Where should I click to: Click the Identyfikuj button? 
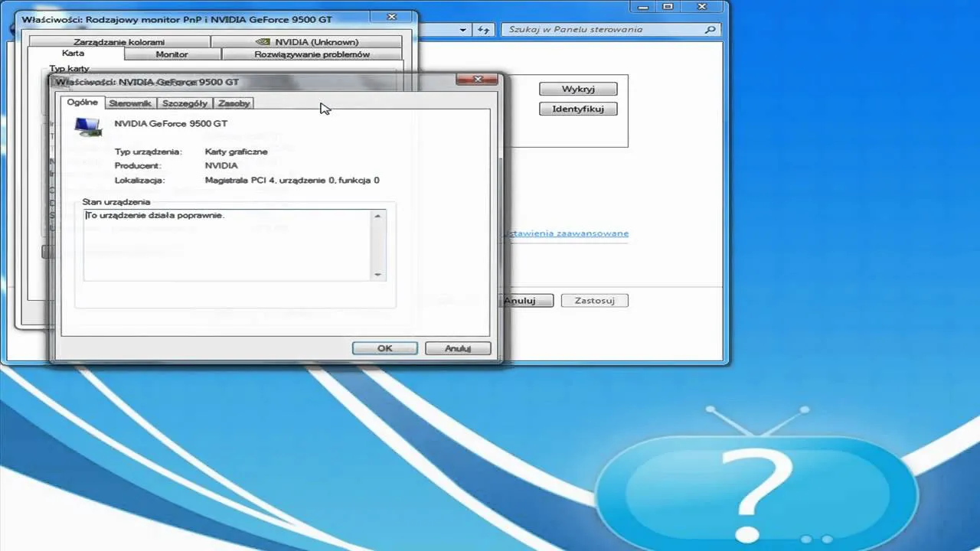click(578, 109)
